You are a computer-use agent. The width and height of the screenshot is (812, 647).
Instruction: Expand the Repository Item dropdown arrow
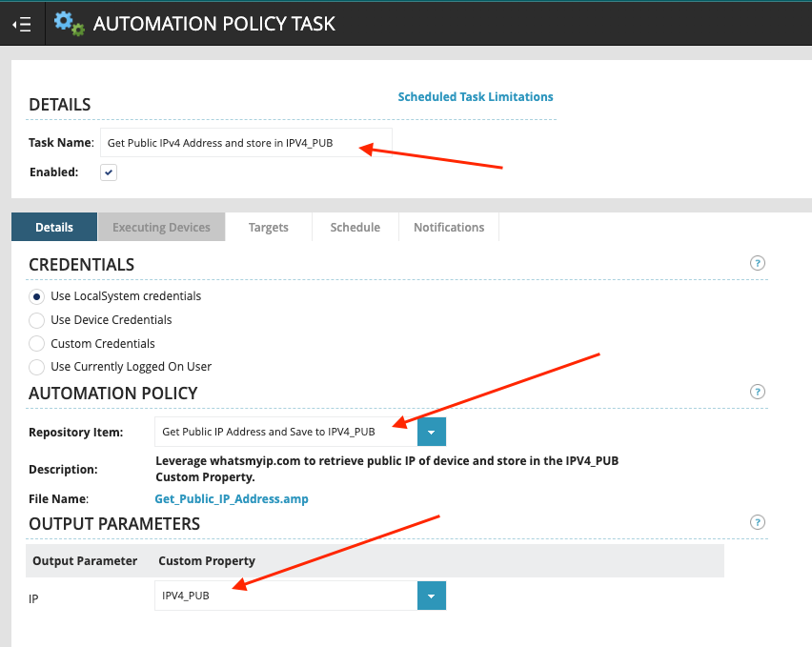coord(431,432)
